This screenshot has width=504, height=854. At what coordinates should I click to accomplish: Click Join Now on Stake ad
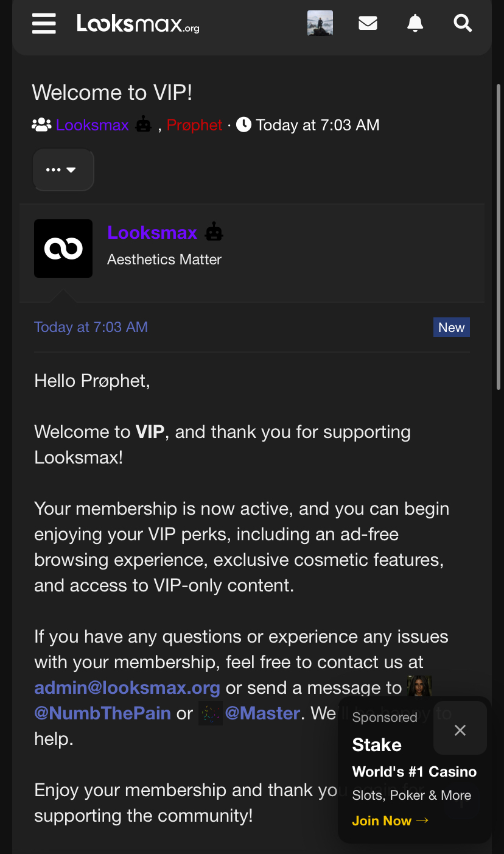coord(390,820)
